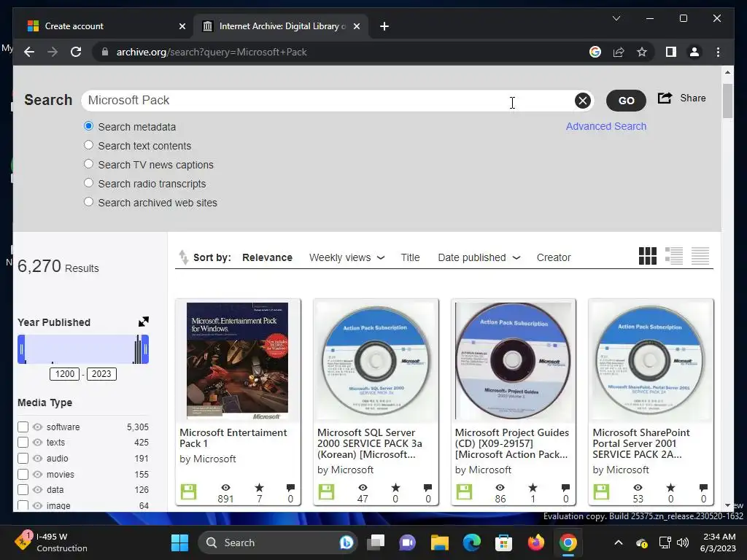Check the movies media type box
The width and height of the screenshot is (747, 560).
click(23, 474)
